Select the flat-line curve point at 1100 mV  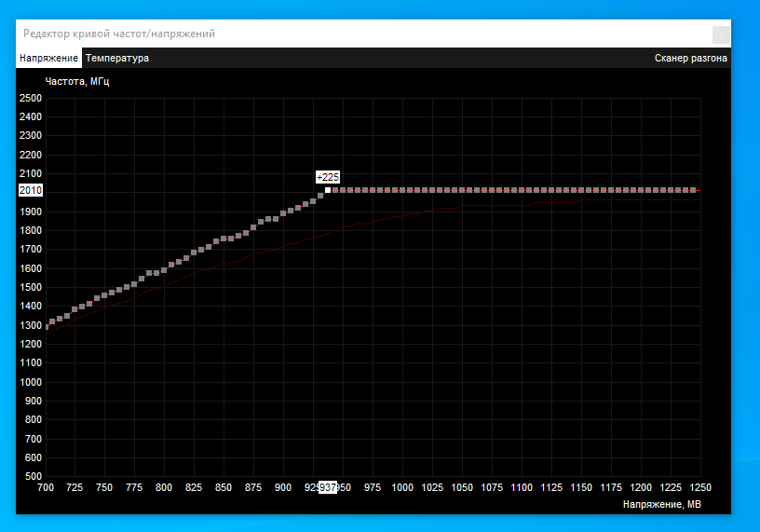[522, 190]
